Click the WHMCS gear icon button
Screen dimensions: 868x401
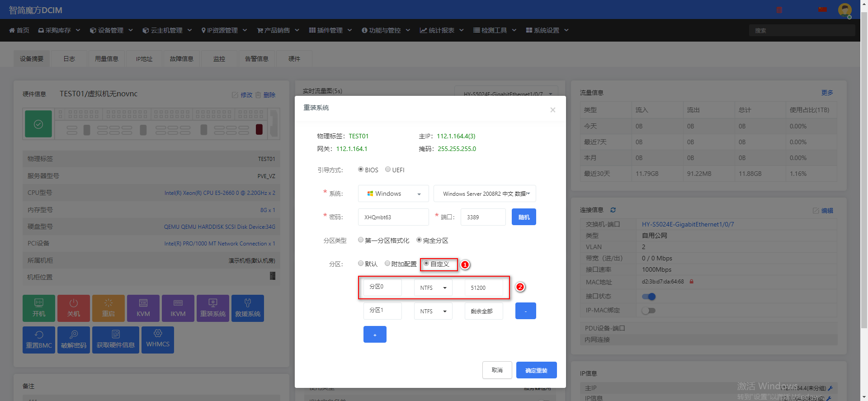tap(158, 340)
